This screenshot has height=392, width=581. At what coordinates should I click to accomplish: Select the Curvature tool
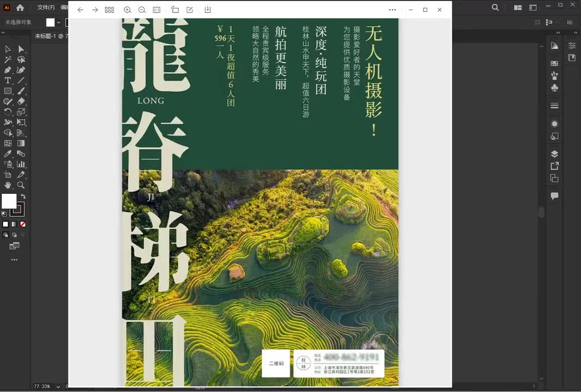tap(21, 70)
